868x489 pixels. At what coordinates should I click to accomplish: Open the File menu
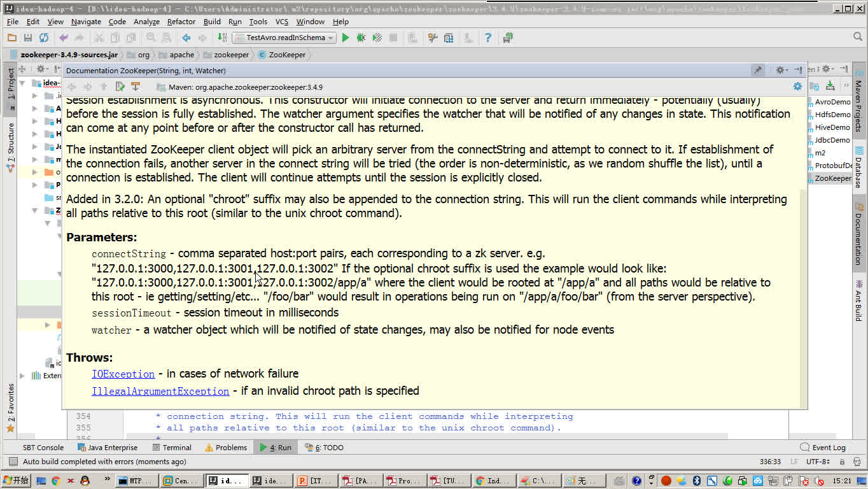pos(13,21)
